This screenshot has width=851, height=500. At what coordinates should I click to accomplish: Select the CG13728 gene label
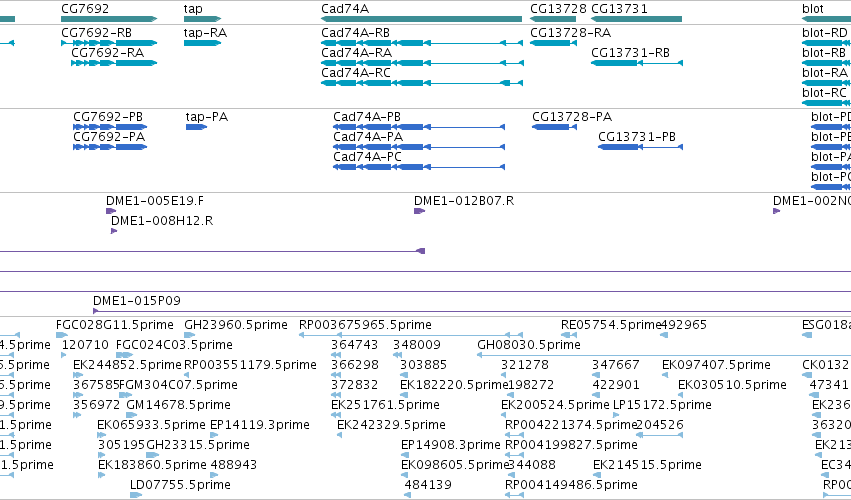click(x=558, y=9)
